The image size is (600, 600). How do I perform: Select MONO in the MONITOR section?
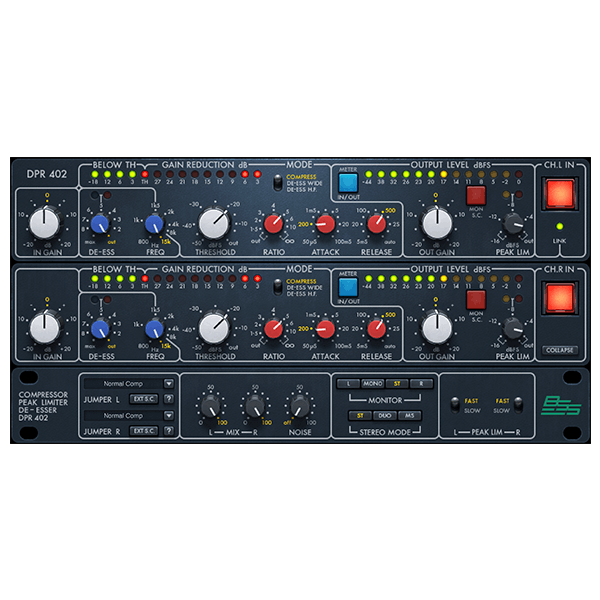pyautogui.click(x=373, y=383)
